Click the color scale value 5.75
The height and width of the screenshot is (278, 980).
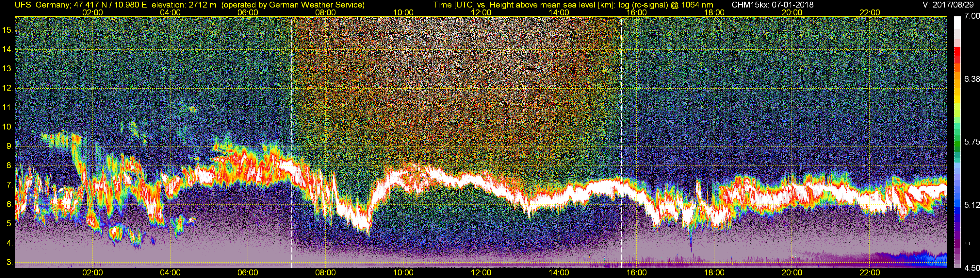(x=972, y=142)
